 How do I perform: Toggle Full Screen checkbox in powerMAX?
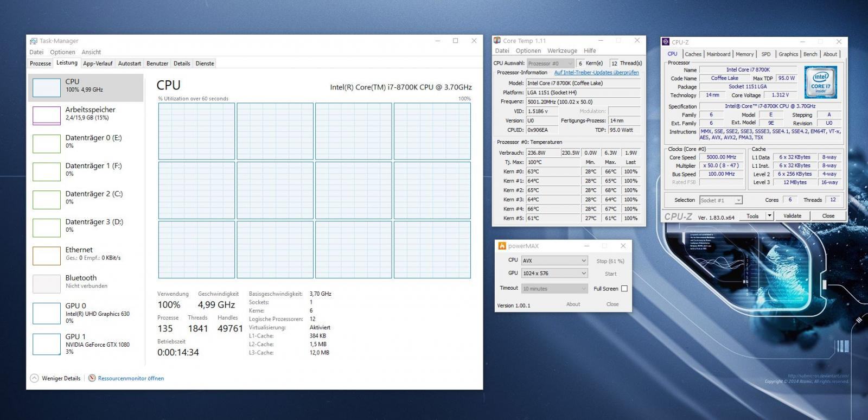click(624, 289)
